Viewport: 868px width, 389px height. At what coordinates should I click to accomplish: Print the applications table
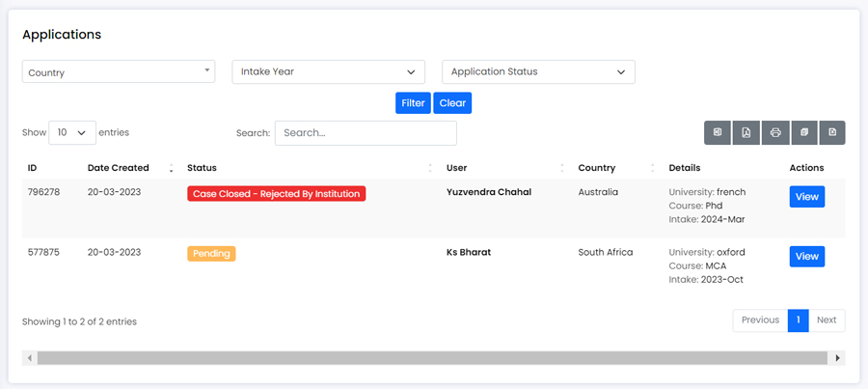point(775,133)
